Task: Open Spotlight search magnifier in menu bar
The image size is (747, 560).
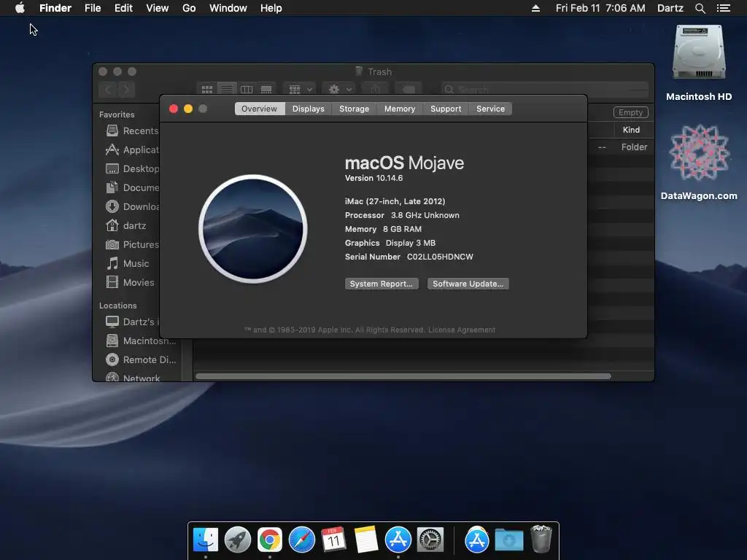Action: pos(700,8)
